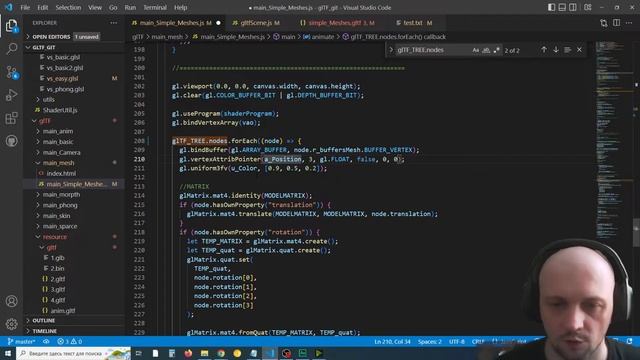Open the Accounts menu icon
The width and height of the screenshot is (640, 360).
[11, 301]
